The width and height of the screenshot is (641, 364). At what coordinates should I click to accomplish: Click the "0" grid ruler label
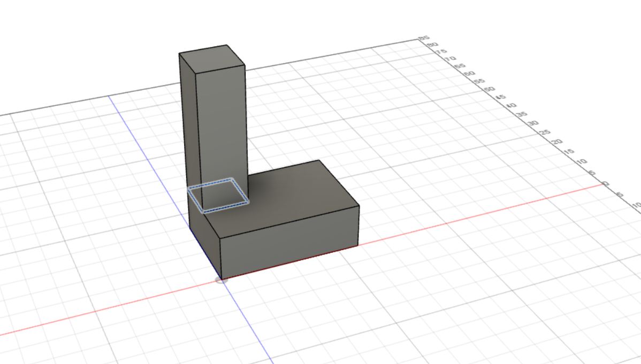tap(606, 184)
